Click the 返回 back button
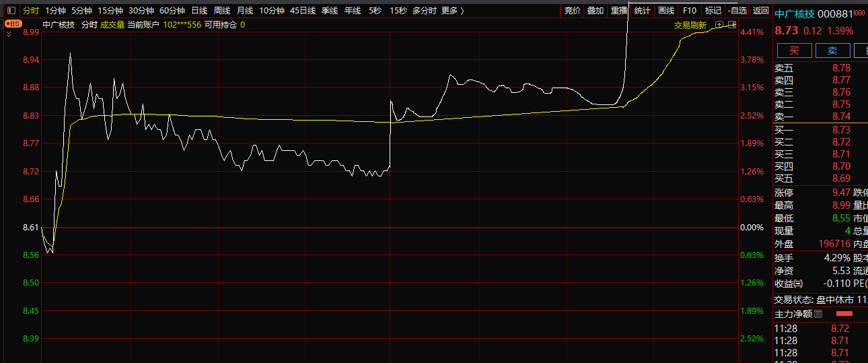The height and width of the screenshot is (363, 868). point(760,11)
